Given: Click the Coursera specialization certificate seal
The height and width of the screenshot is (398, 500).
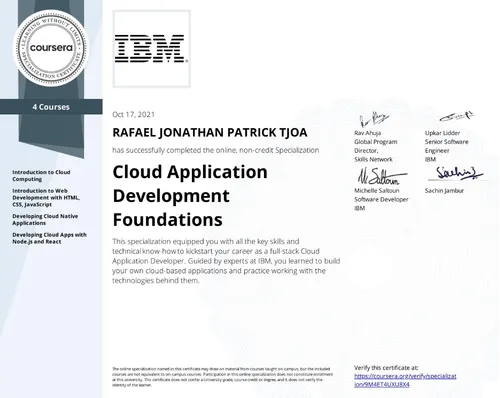Looking at the screenshot, I should point(51,48).
